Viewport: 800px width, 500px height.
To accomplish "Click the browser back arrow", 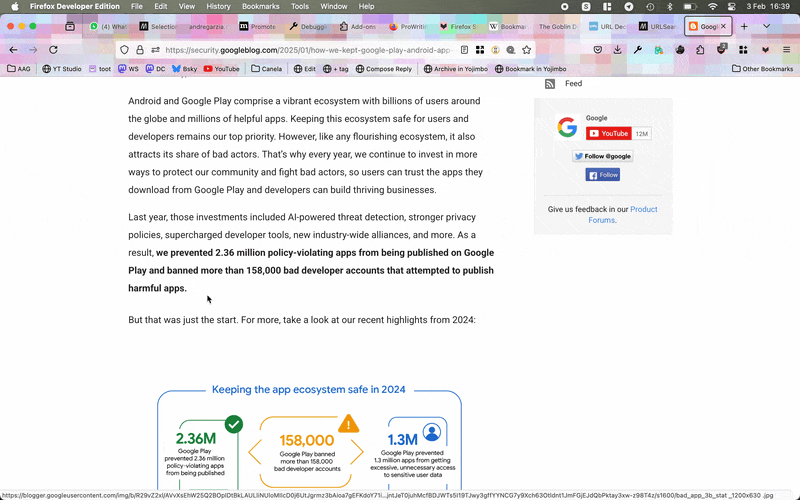I will [x=13, y=49].
